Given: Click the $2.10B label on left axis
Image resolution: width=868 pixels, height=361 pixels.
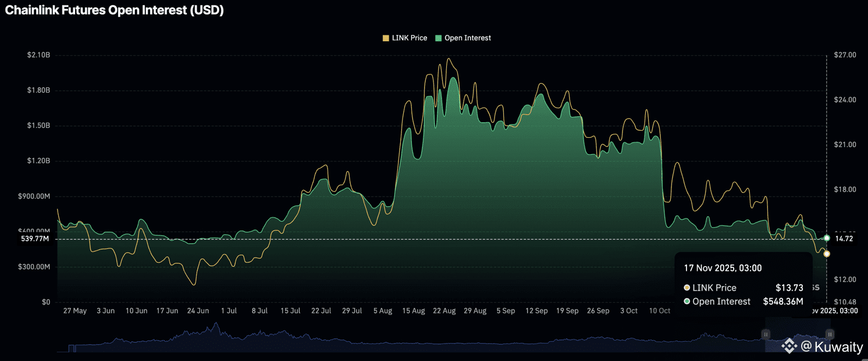Looking at the screenshot, I should click(x=38, y=55).
